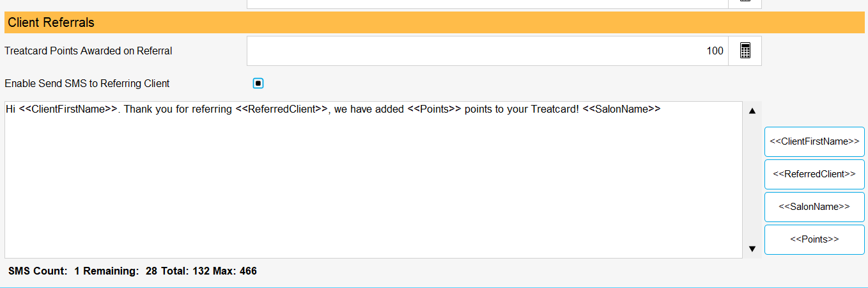Open calculator for Treatcard Points Awarded field
The width and height of the screenshot is (868, 288).
coord(745,51)
